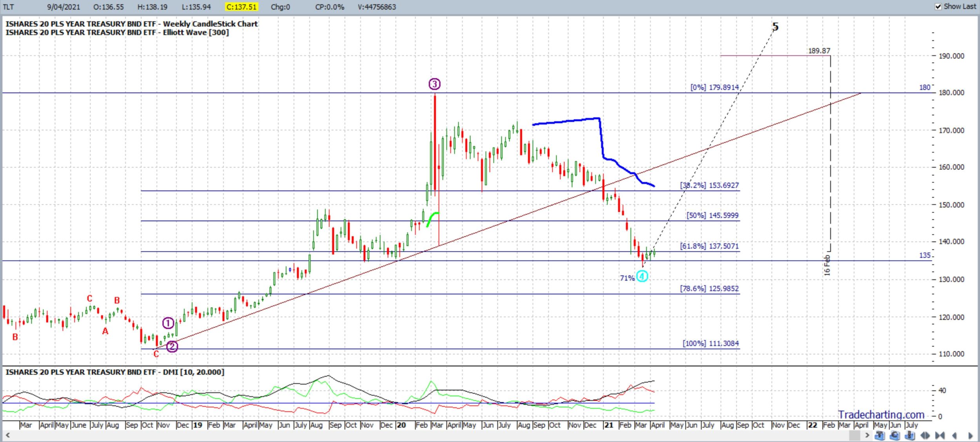Screen dimensions: 980x442
Task: Click the blue T tool icon
Action: point(880,435)
